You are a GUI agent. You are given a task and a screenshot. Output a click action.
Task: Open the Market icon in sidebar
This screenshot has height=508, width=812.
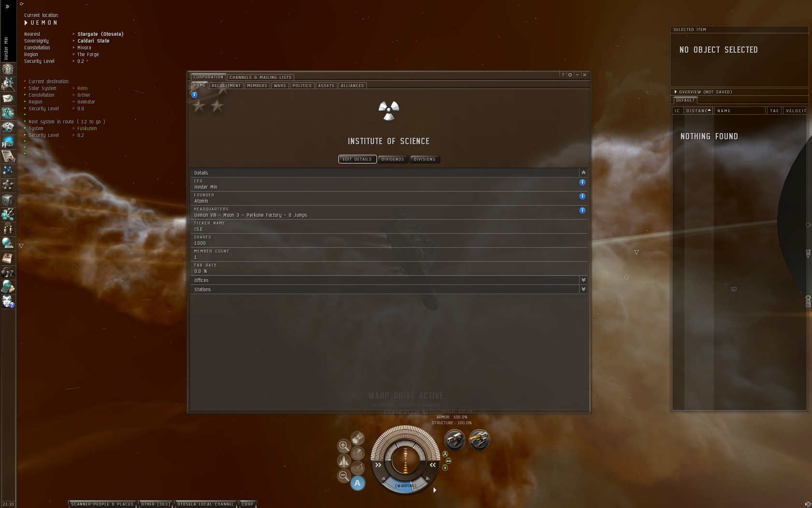pos(8,127)
